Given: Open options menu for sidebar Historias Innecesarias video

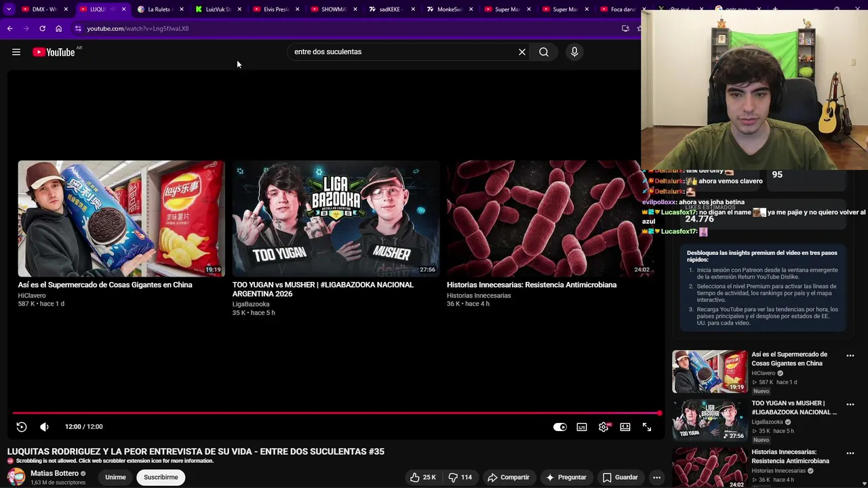Looking at the screenshot, I should click(x=850, y=453).
